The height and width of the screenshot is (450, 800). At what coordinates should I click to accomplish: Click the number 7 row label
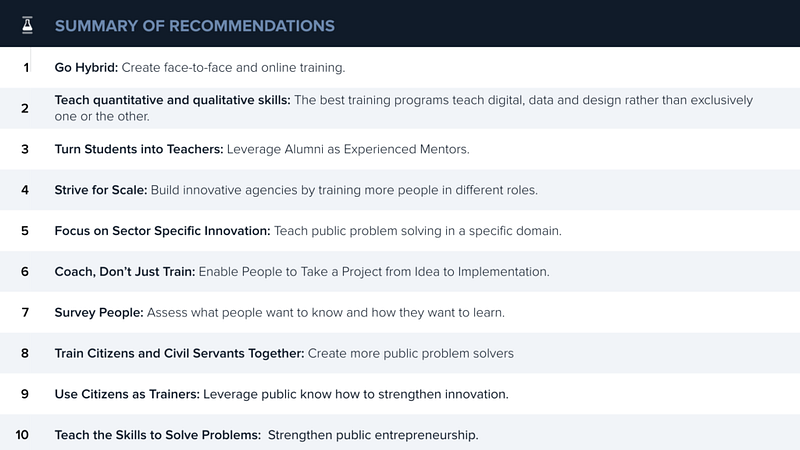25,312
